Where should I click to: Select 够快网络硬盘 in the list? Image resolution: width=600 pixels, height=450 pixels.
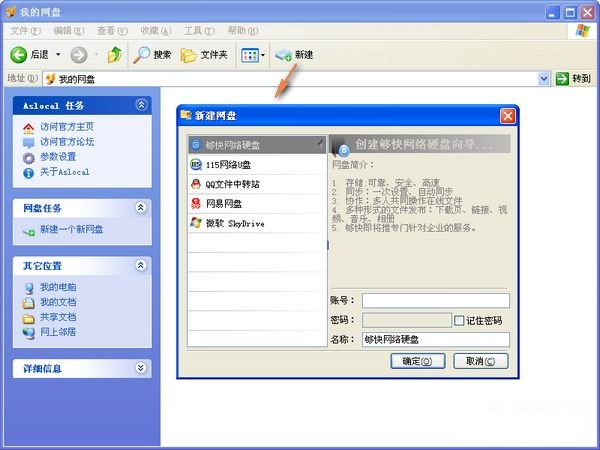pos(257,145)
